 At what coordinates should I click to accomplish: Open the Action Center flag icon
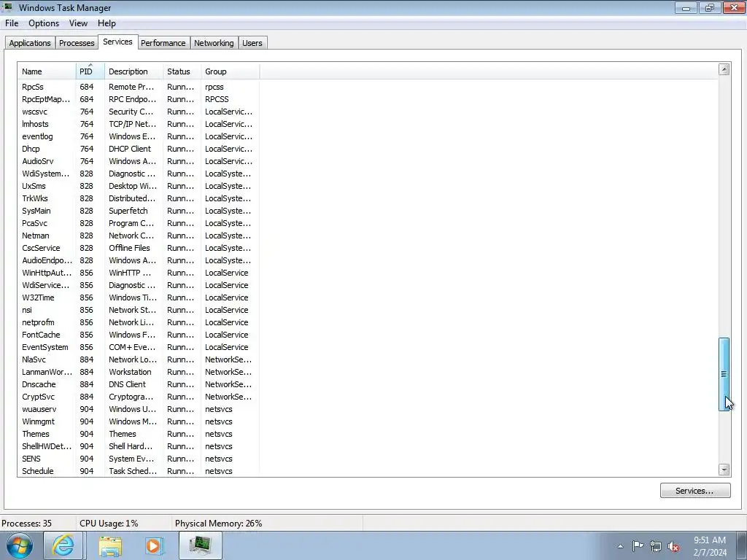(x=638, y=545)
